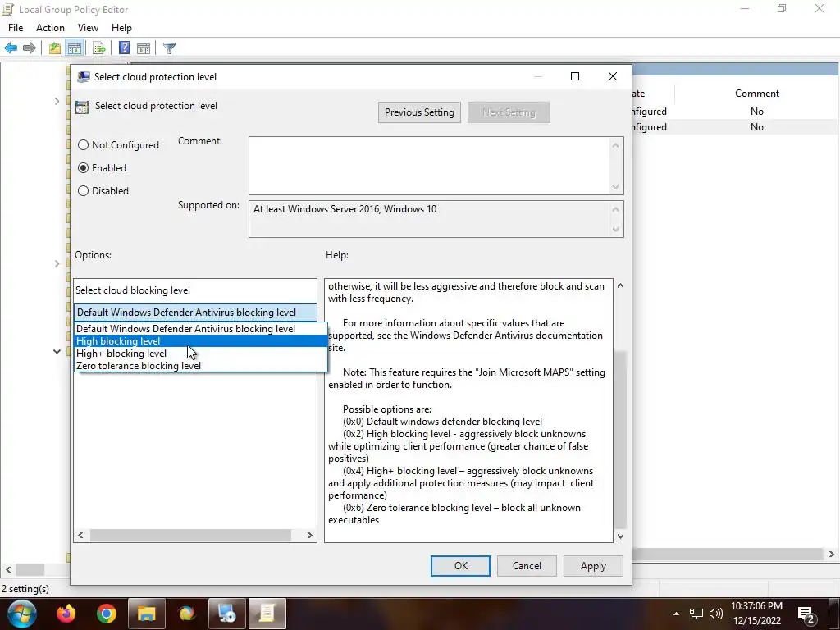This screenshot has height=630, width=840.
Task: Open the View menu
Action: tap(88, 28)
